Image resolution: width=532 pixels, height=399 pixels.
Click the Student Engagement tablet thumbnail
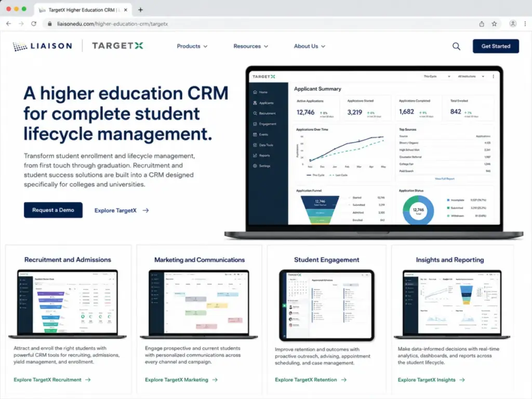pos(327,305)
